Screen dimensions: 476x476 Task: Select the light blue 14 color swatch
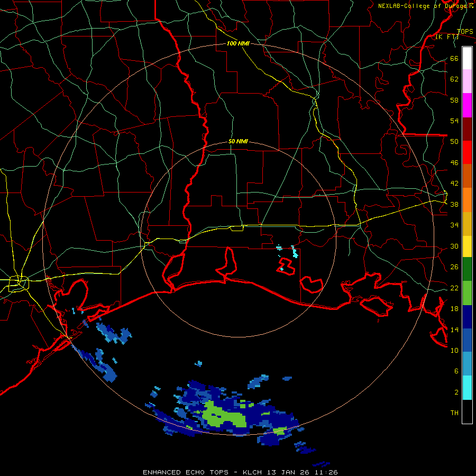pyautogui.click(x=467, y=364)
